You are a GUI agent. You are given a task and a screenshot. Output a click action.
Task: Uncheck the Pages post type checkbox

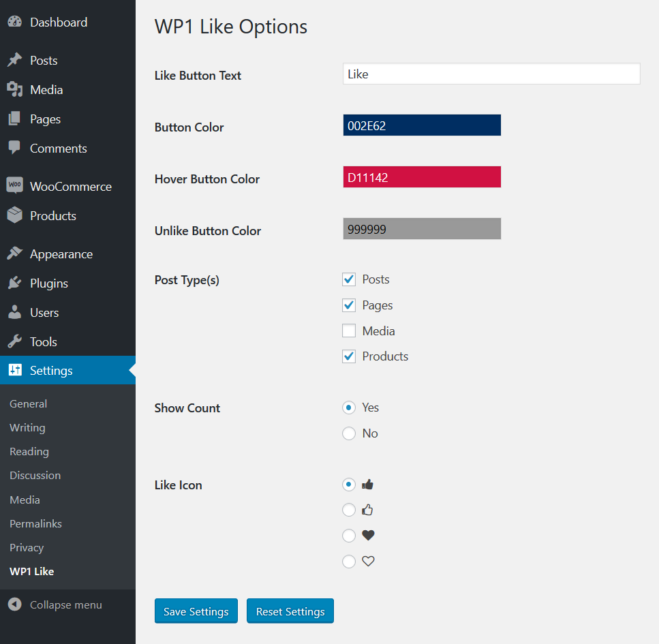[349, 305]
